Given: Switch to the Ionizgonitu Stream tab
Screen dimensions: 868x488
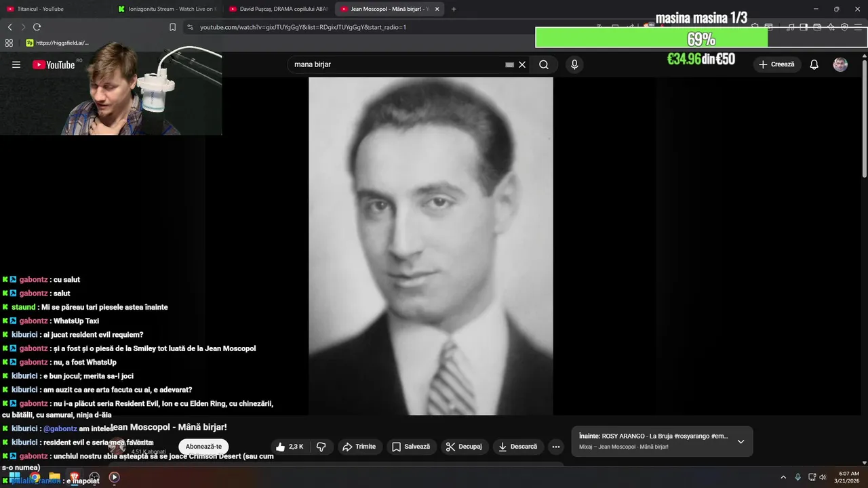Looking at the screenshot, I should (167, 9).
